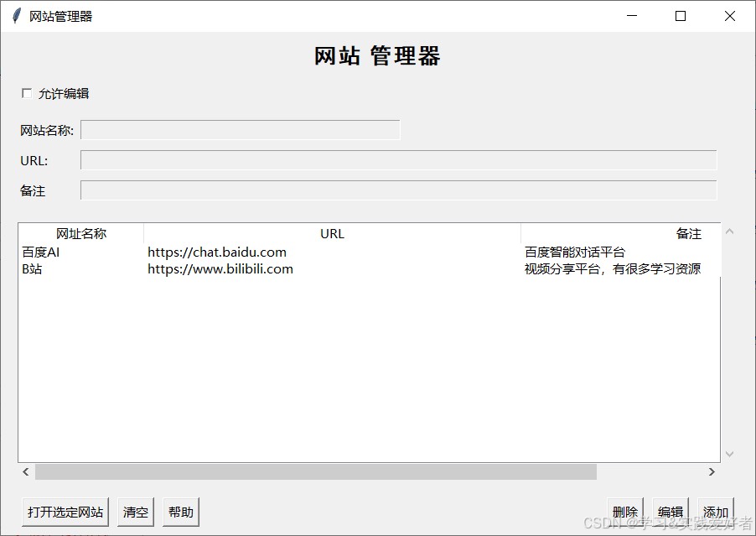Click the 百度智能对话平台 note cell
The height and width of the screenshot is (536, 756).
point(575,252)
